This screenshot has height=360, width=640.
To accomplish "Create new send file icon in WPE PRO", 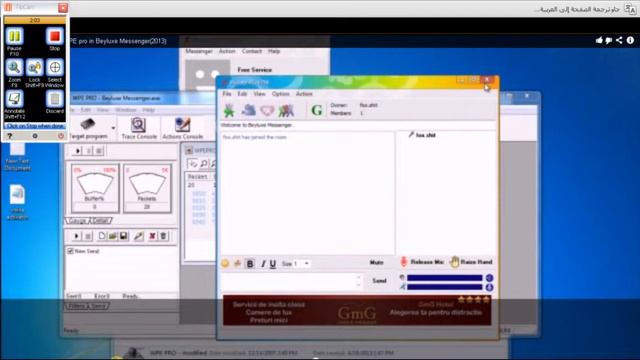I will pos(102,236).
